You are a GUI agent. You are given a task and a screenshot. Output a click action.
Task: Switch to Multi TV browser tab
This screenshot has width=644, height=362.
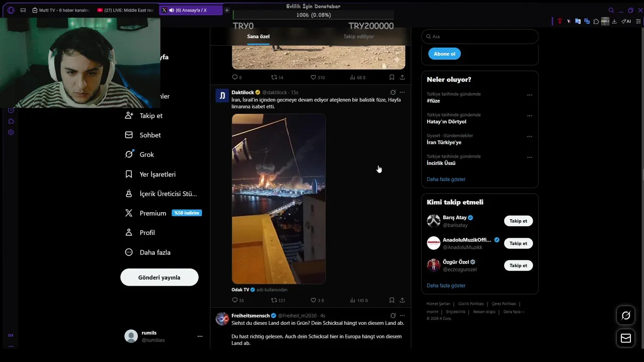[x=60, y=10]
